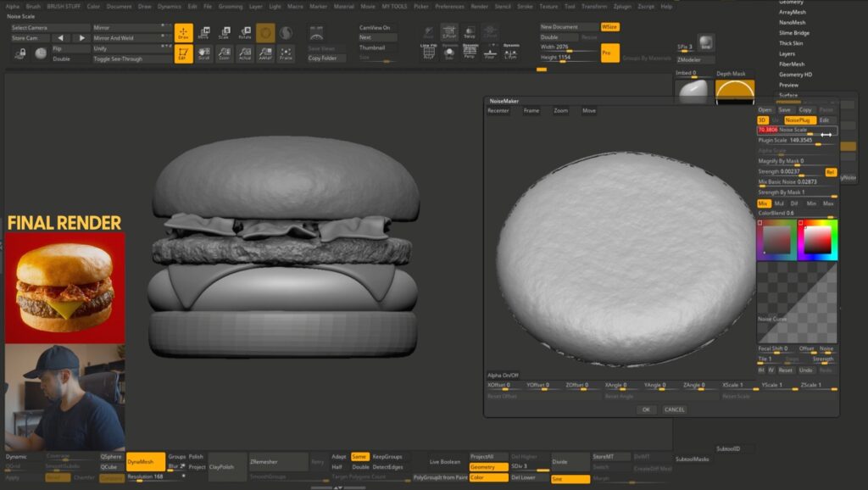Open the MY TOOLS menu
This screenshot has height=490, width=868.
click(x=395, y=7)
